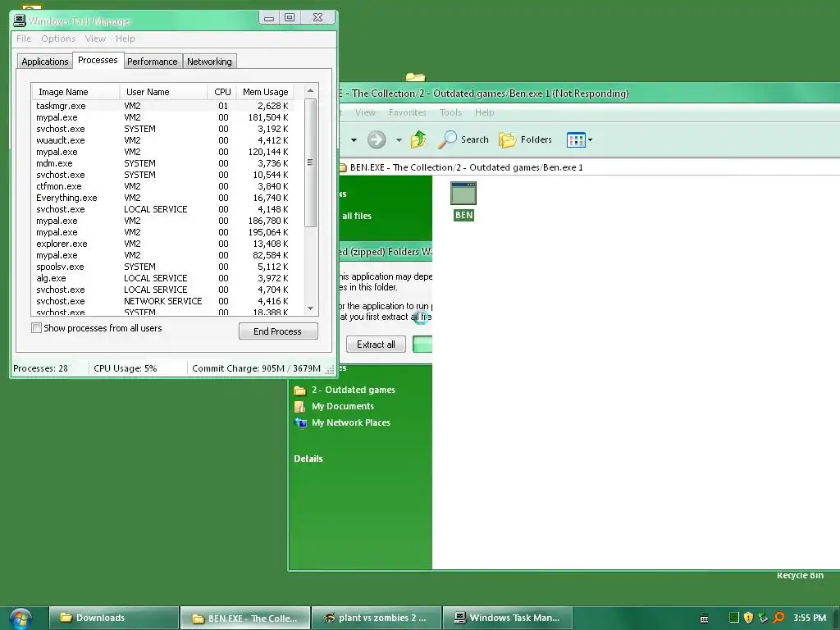Sort by the User Name column header
The width and height of the screenshot is (840, 630).
[163, 92]
